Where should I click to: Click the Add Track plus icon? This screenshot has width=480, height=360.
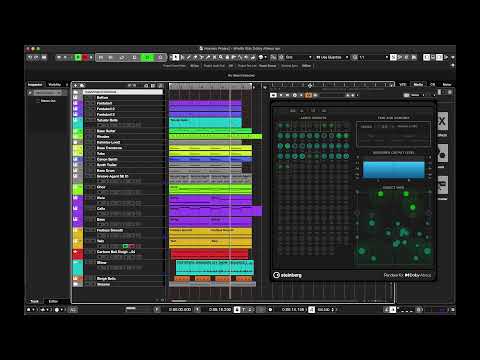[x=75, y=85]
